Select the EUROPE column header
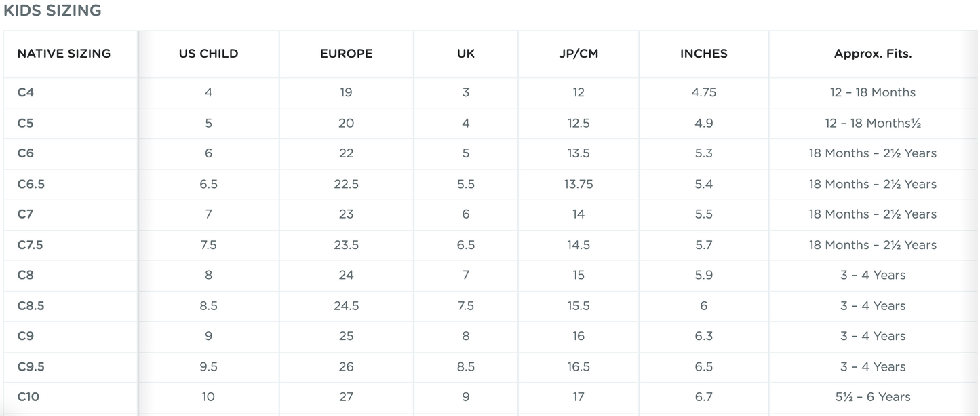Viewport: 980px width, 416px height. click(x=346, y=54)
